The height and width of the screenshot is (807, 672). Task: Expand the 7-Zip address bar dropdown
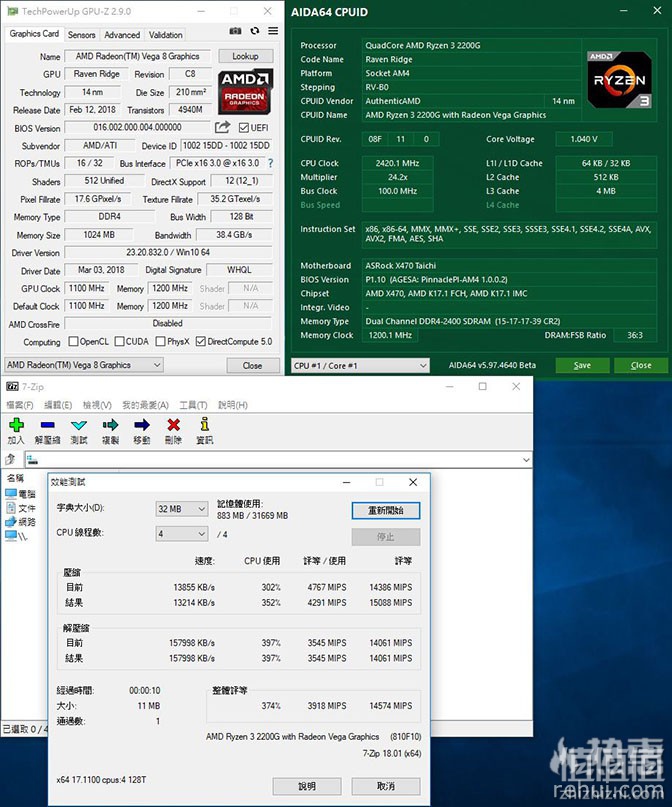(526, 460)
